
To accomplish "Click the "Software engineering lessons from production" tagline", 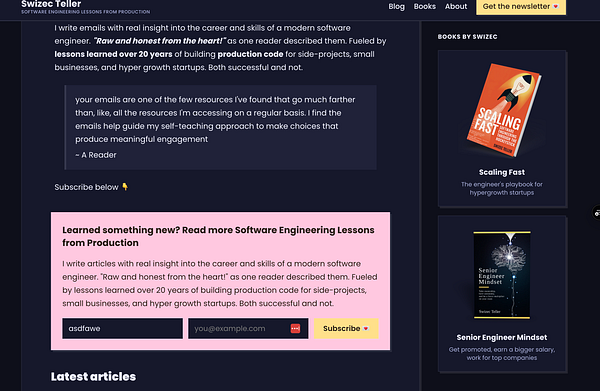I will (86, 12).
